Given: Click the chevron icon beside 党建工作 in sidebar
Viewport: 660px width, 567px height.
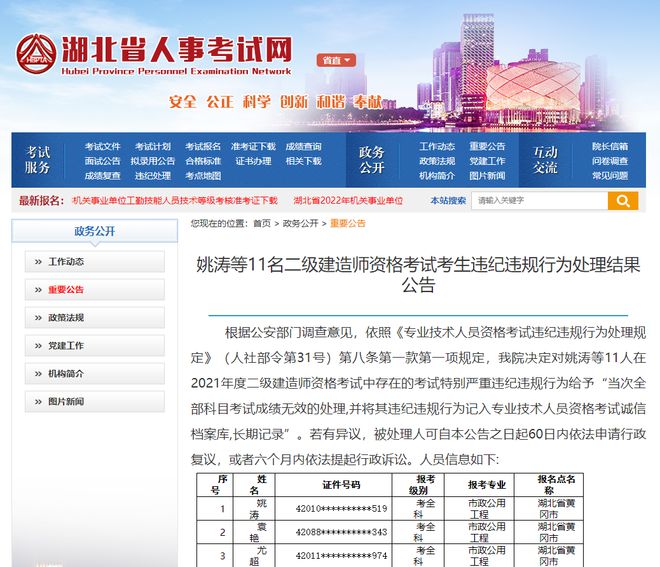Looking at the screenshot, I should (37, 346).
